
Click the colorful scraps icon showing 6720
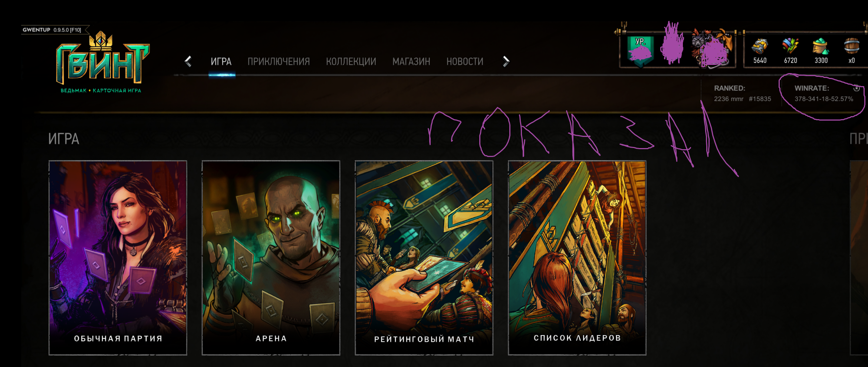790,46
